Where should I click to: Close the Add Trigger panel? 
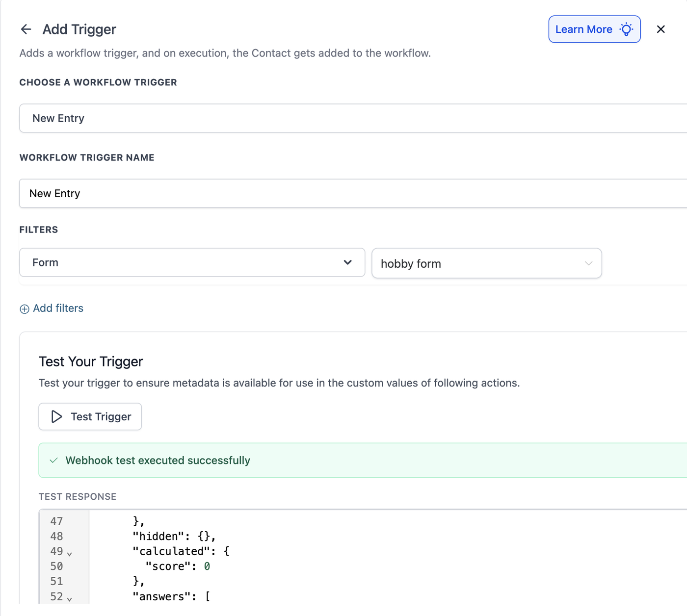[x=661, y=29]
